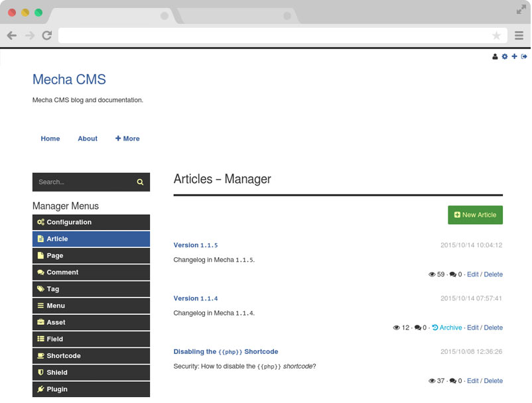Switch to the second browser tab
This screenshot has width=532, height=403.
point(237,16)
